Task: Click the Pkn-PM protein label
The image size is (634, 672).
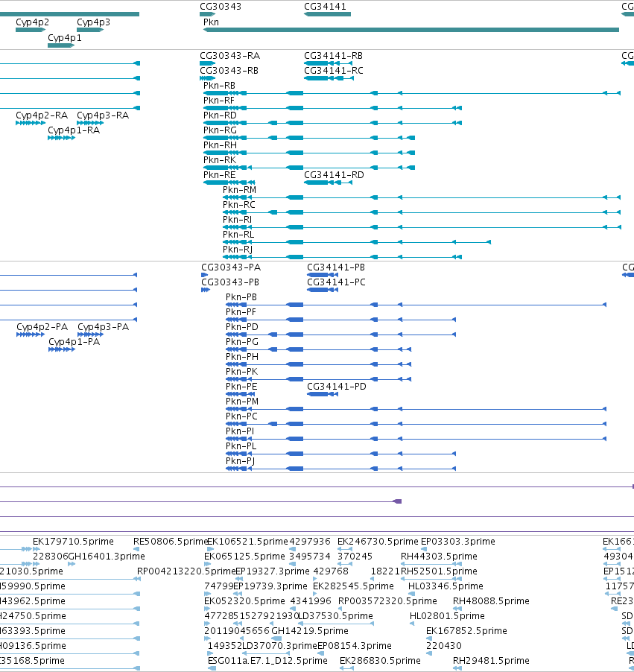Action: [242, 401]
